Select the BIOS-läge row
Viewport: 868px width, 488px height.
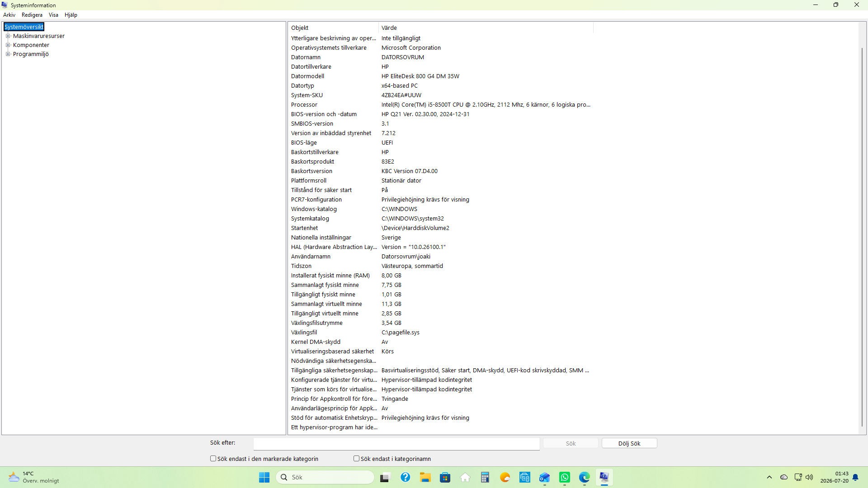point(441,142)
